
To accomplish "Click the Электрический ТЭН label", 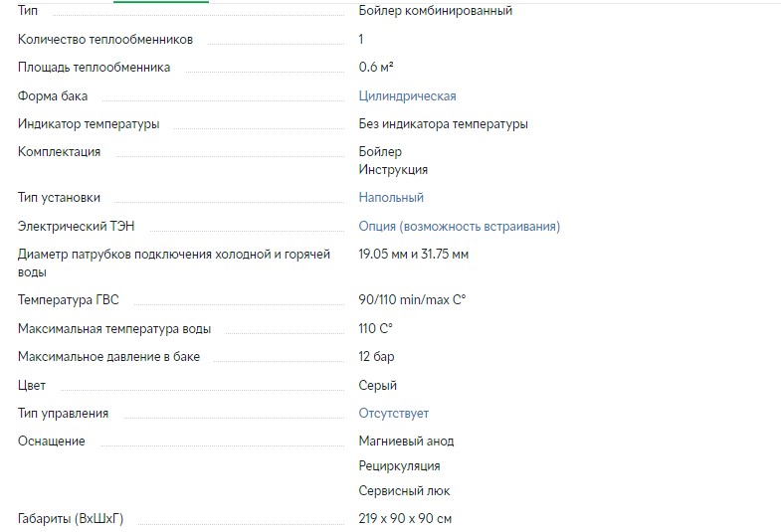I will (x=76, y=227).
